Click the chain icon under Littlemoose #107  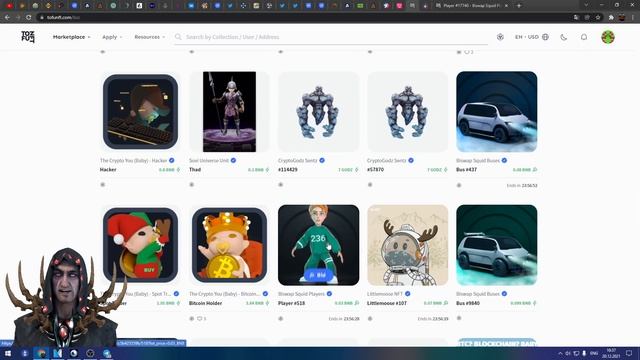tap(370, 318)
